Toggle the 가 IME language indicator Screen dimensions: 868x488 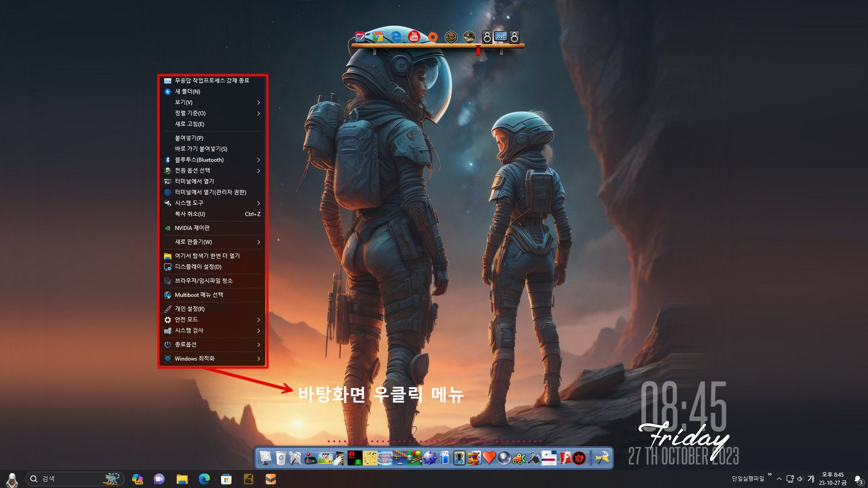coord(811,479)
